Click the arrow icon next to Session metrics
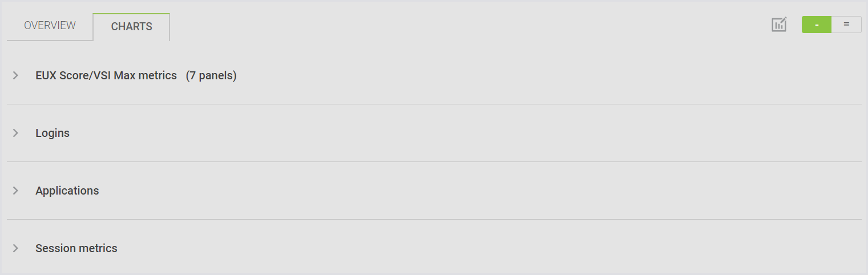This screenshot has width=868, height=275. [x=16, y=248]
